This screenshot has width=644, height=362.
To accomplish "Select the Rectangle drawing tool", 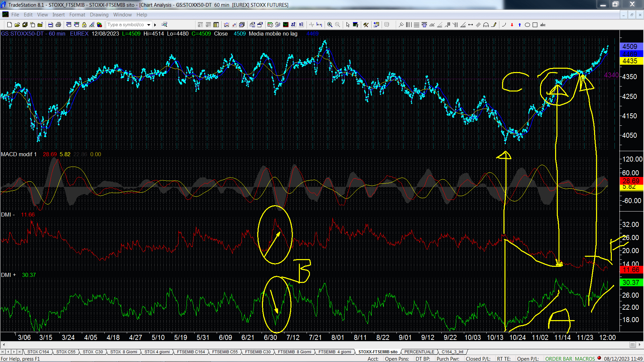I will (x=535, y=25).
